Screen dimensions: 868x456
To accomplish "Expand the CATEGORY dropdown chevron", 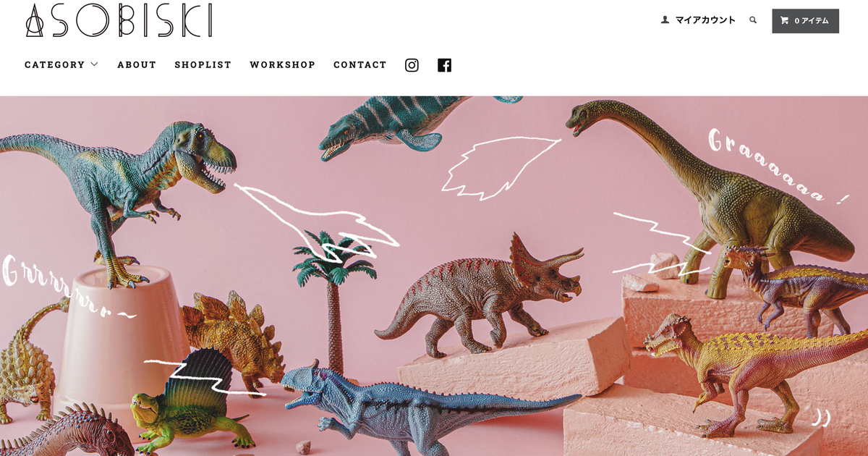I will point(94,64).
